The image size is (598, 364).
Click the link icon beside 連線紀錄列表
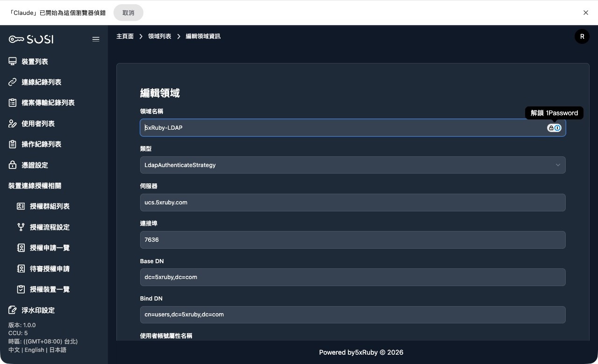[x=13, y=82]
